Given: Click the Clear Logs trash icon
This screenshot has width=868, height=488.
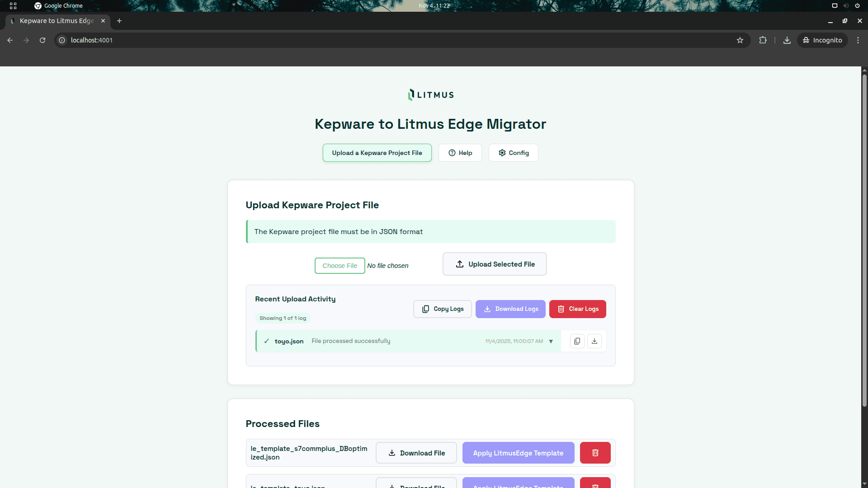Looking at the screenshot, I should [561, 309].
